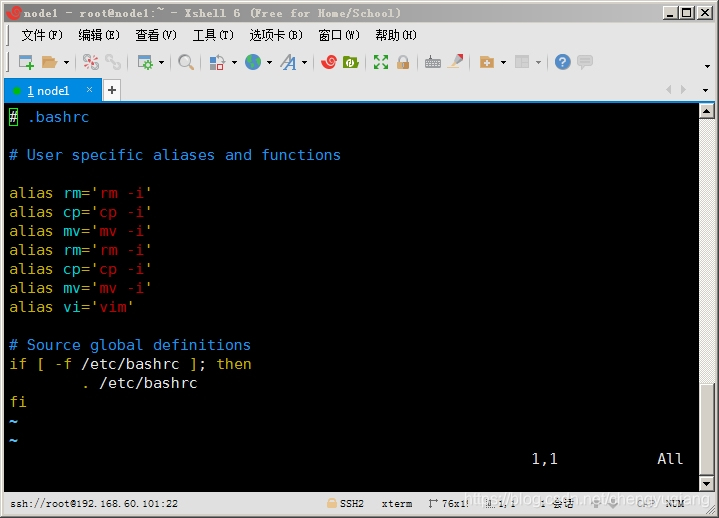
Task: Launch Xftp via red swirl icon
Action: (x=328, y=62)
